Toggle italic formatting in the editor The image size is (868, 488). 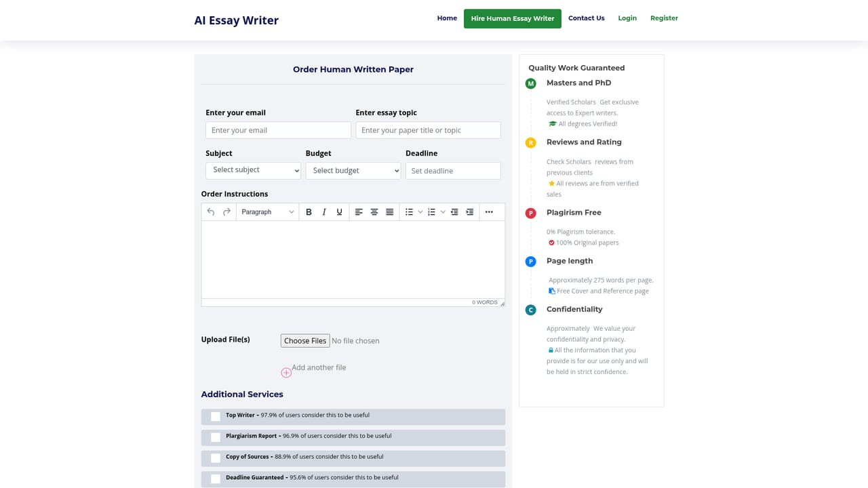(x=324, y=212)
